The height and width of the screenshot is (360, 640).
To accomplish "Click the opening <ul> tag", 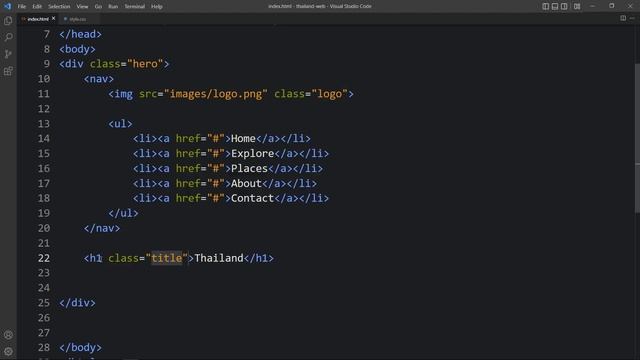I will (120, 124).
